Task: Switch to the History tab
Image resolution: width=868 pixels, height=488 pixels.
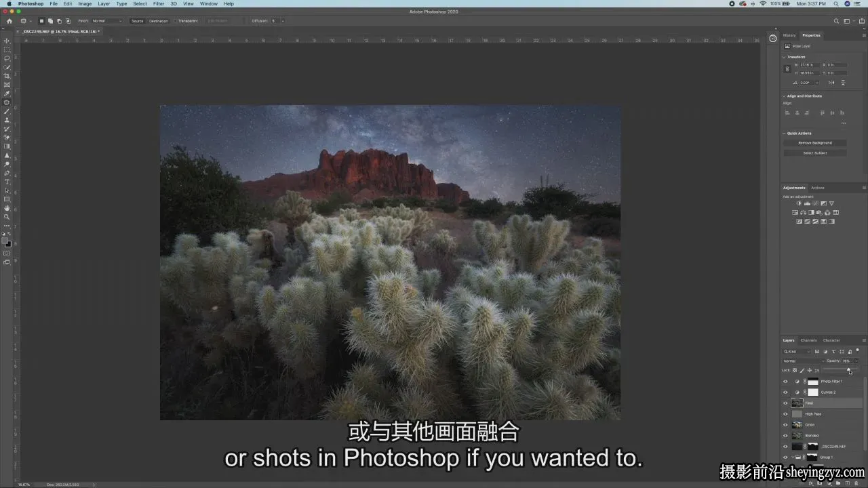Action: pyautogui.click(x=789, y=35)
